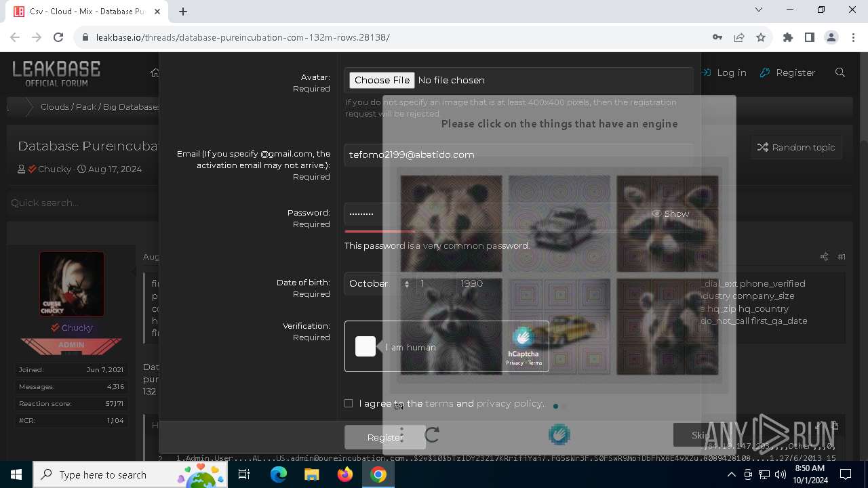
Task: Click Chrome icon on taskbar
Action: [x=378, y=474]
